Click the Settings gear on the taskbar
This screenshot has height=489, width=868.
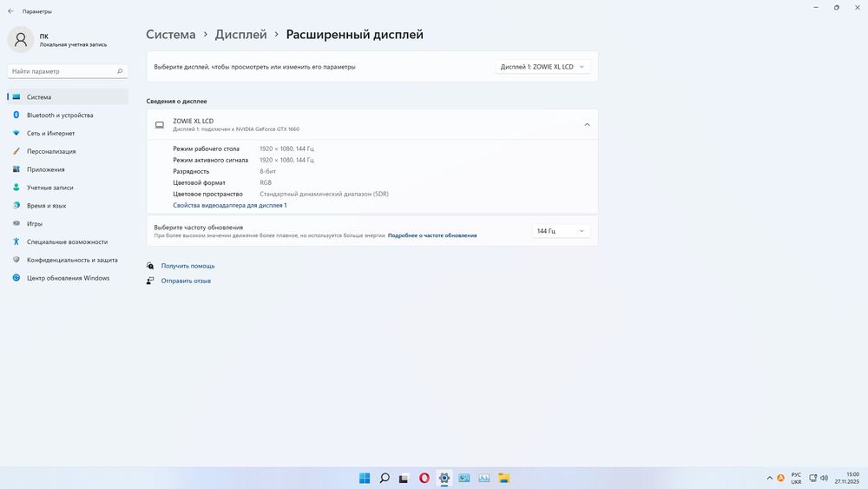pyautogui.click(x=444, y=478)
